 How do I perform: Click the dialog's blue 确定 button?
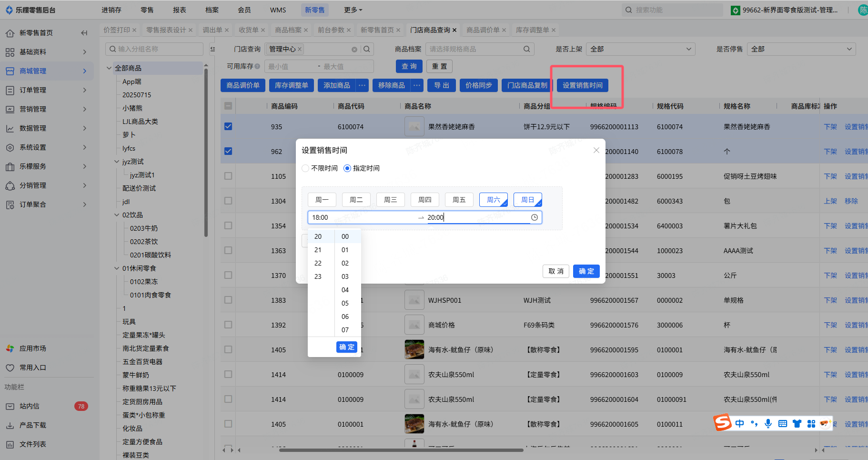coord(586,271)
